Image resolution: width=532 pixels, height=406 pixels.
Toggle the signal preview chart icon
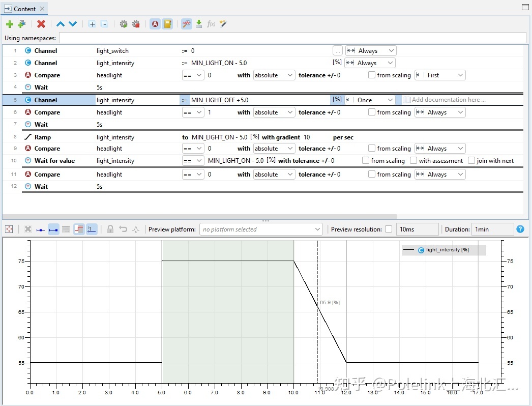[x=187, y=24]
